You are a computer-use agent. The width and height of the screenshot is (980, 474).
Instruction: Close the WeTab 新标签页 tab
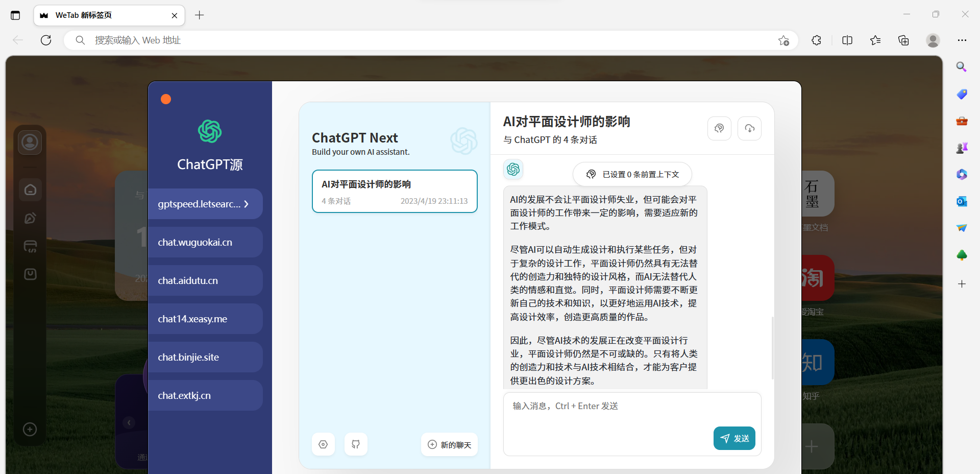pos(175,15)
